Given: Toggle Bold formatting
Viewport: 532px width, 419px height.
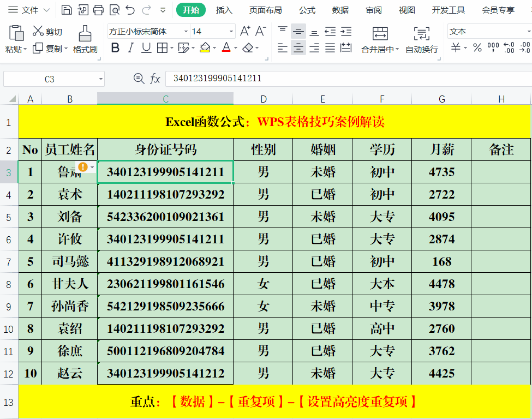Looking at the screenshot, I should 115,48.
